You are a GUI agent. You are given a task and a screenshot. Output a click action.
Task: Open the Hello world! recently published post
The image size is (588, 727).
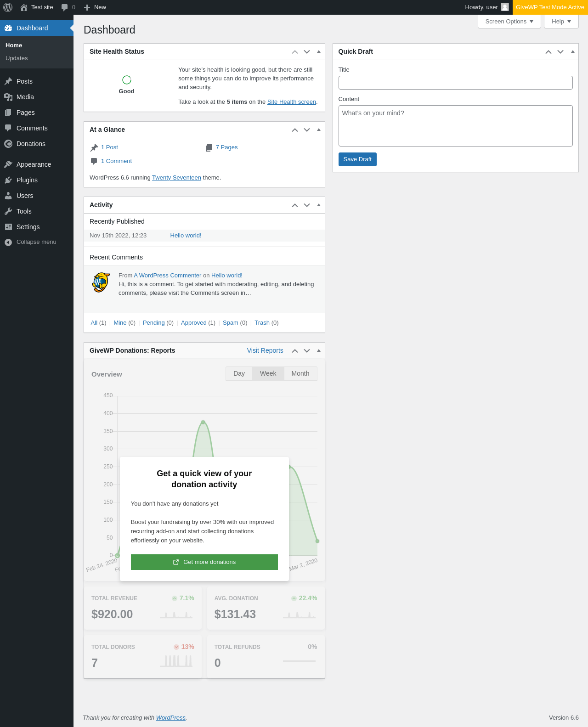point(186,236)
